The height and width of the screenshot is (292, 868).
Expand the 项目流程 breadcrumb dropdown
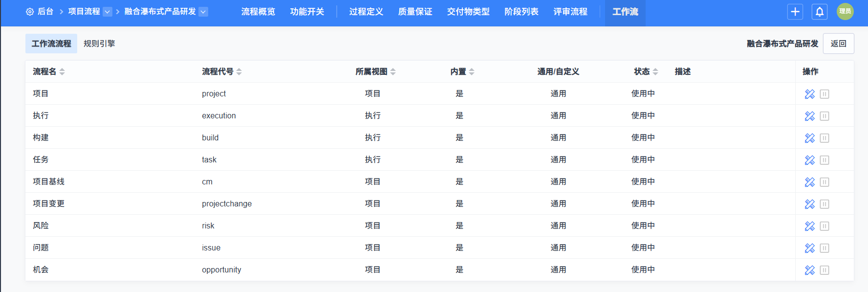(108, 12)
